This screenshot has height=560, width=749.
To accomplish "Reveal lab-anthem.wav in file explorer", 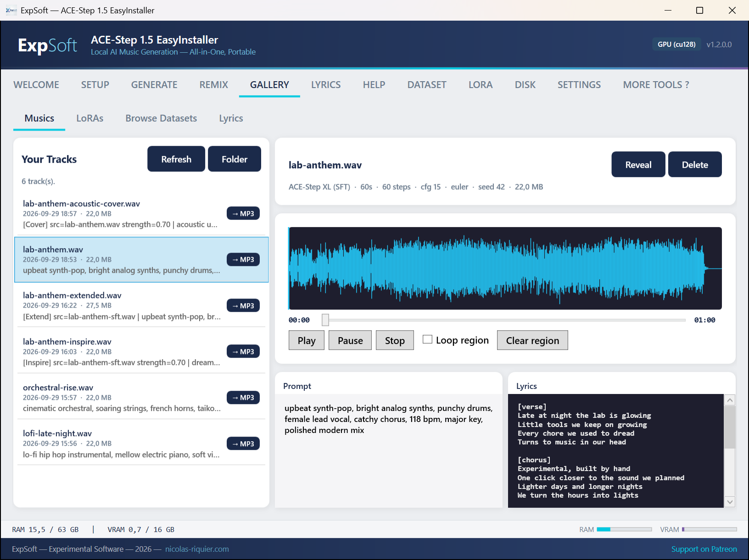I will (638, 165).
